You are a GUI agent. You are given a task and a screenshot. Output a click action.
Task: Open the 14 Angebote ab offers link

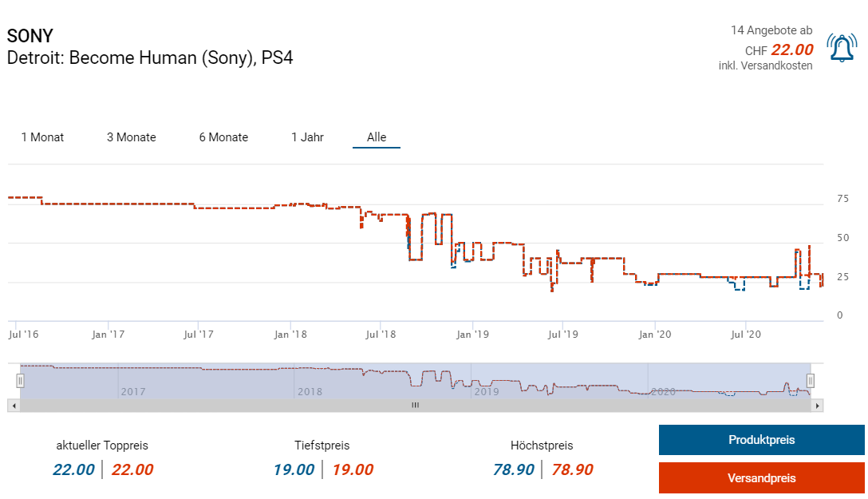point(771,30)
